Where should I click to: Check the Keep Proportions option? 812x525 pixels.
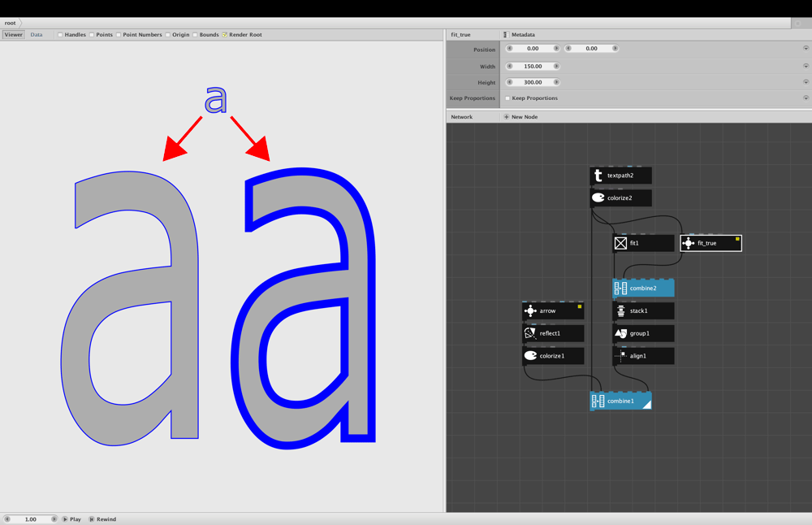coord(508,98)
